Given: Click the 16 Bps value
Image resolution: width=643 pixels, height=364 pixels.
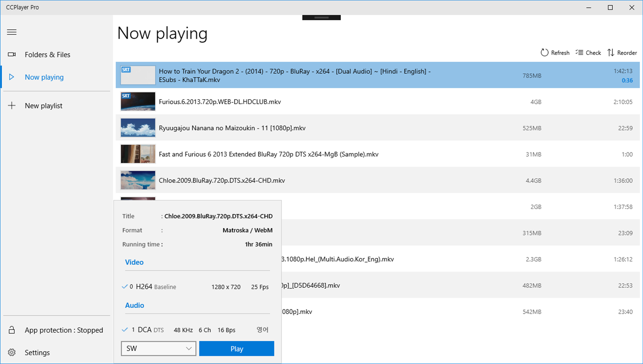Looking at the screenshot, I should [x=227, y=330].
